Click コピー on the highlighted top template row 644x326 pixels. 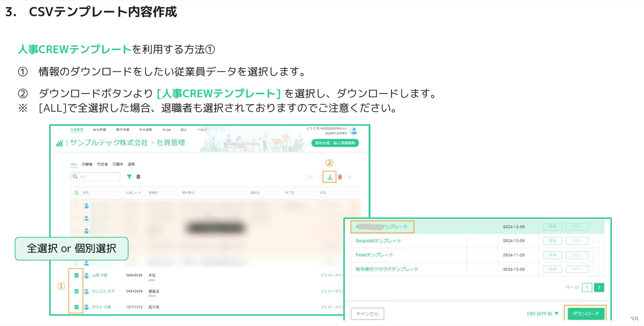point(577,227)
